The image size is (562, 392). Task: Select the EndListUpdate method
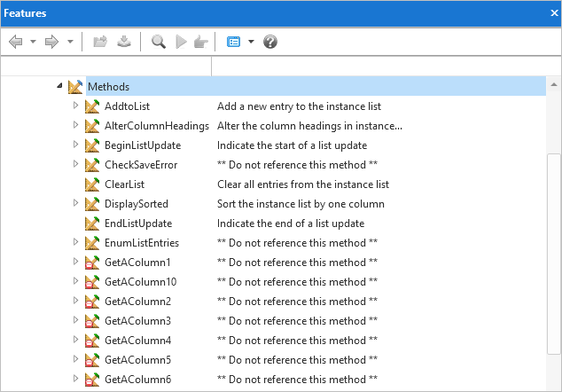(x=138, y=223)
